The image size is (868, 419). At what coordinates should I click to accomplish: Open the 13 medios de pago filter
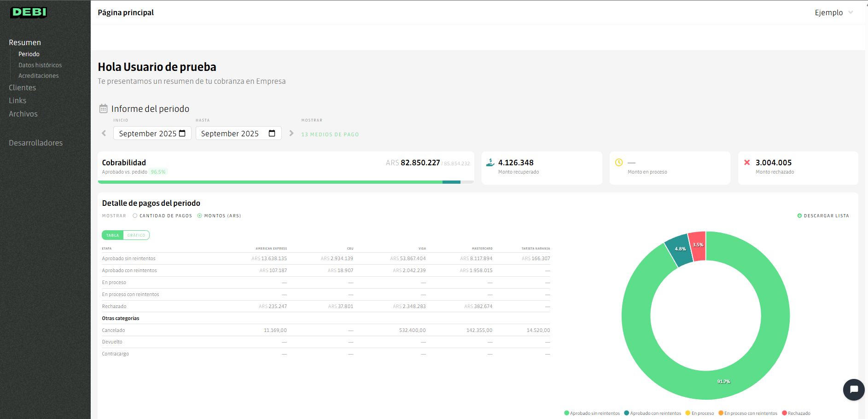click(x=330, y=134)
